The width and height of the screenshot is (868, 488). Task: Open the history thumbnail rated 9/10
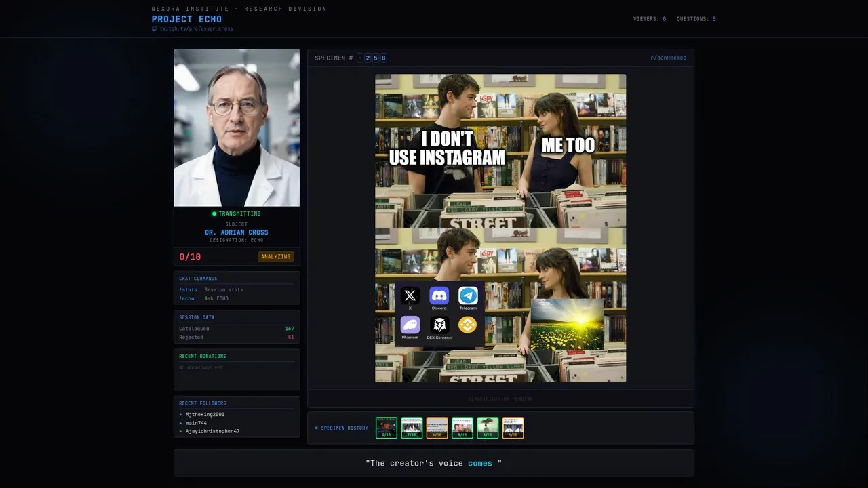(387, 428)
